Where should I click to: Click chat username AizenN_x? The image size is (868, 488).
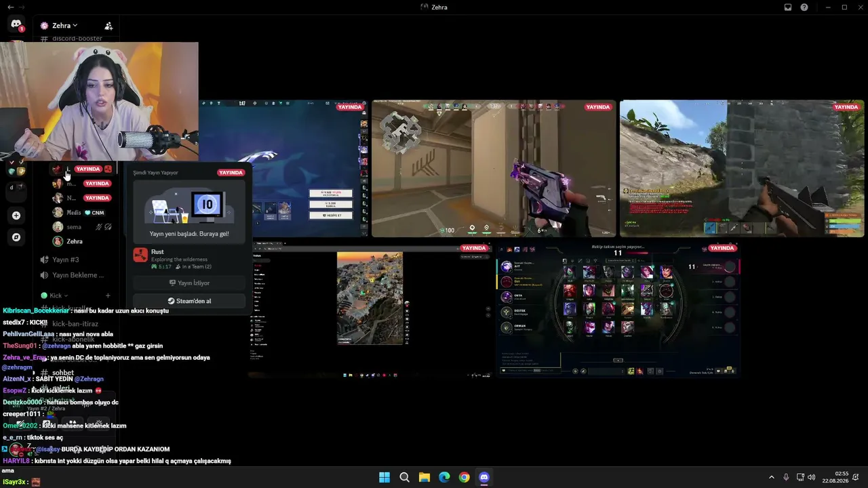[x=17, y=379]
